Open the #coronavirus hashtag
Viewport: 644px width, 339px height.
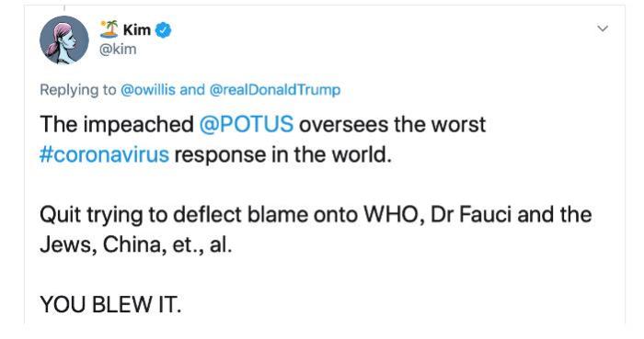[x=104, y=155]
